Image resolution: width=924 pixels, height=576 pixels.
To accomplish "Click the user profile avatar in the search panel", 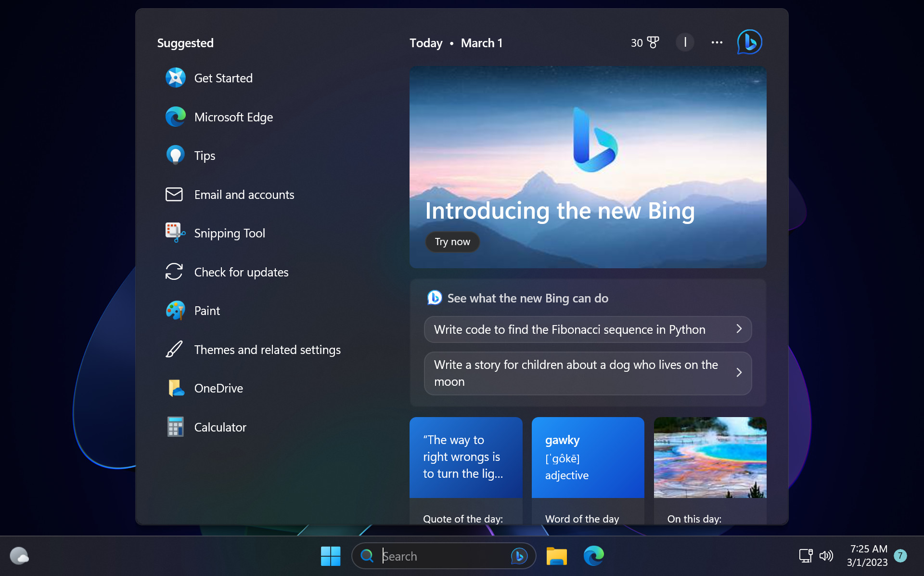I will 685,42.
